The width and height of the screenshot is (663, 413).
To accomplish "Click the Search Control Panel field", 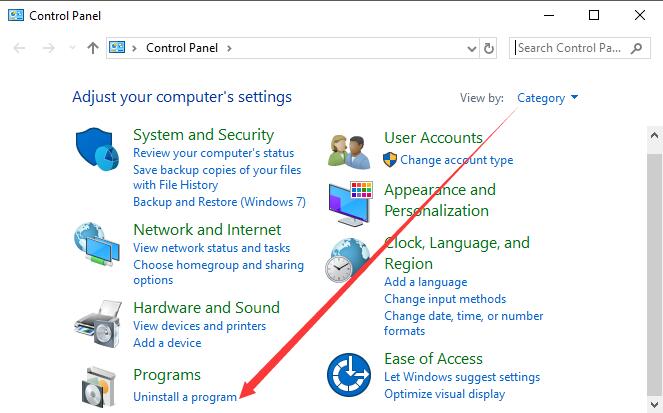I will 580,48.
